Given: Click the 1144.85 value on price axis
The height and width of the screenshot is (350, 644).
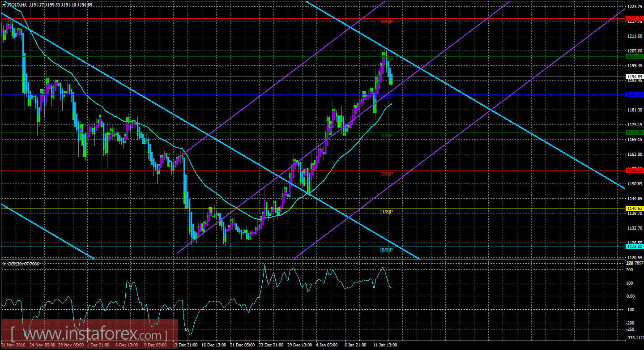Looking at the screenshot, I should tap(635, 199).
